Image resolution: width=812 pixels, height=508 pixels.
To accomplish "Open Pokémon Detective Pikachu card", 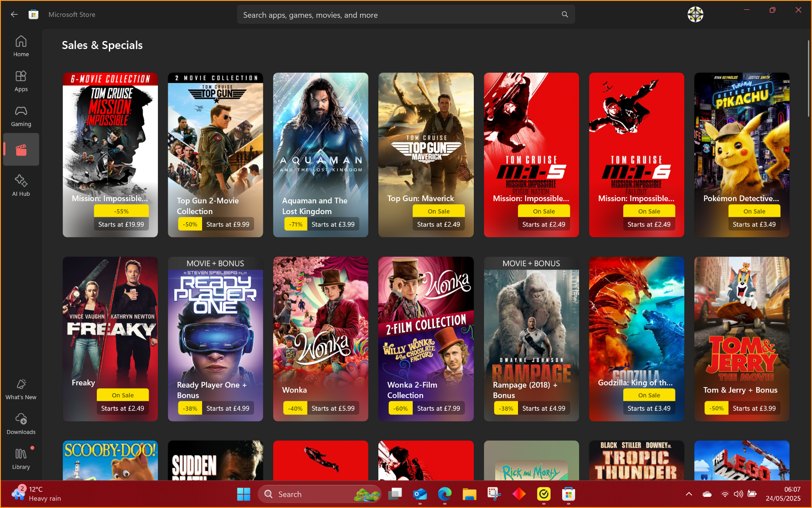I will 742,155.
